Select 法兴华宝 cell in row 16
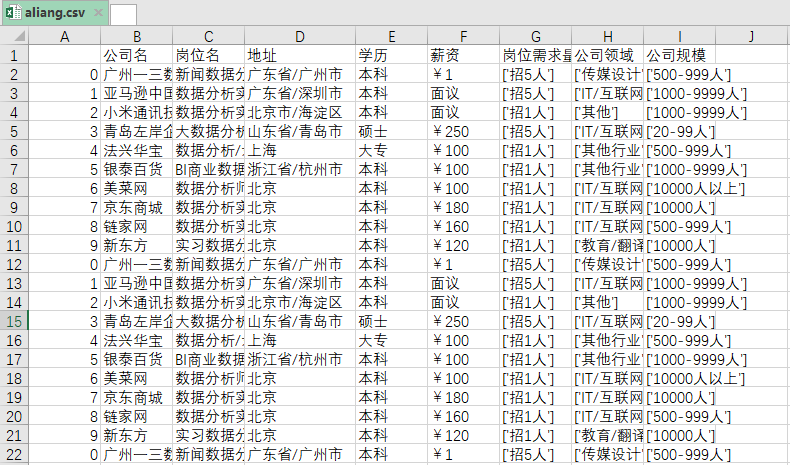This screenshot has width=790, height=465. (137, 341)
